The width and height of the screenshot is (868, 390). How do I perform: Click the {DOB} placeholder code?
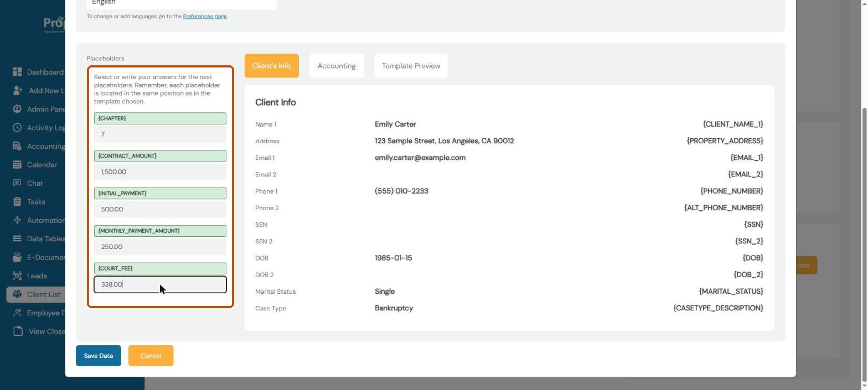click(753, 258)
